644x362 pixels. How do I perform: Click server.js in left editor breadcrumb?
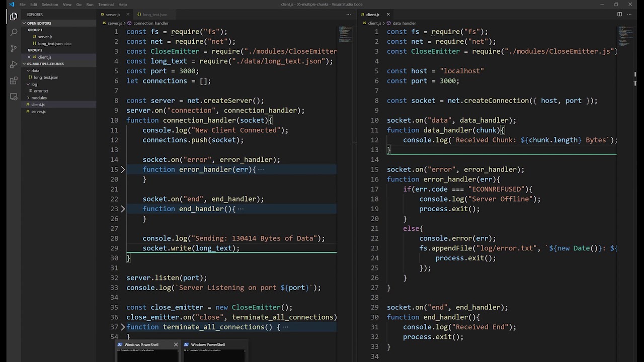pyautogui.click(x=115, y=23)
